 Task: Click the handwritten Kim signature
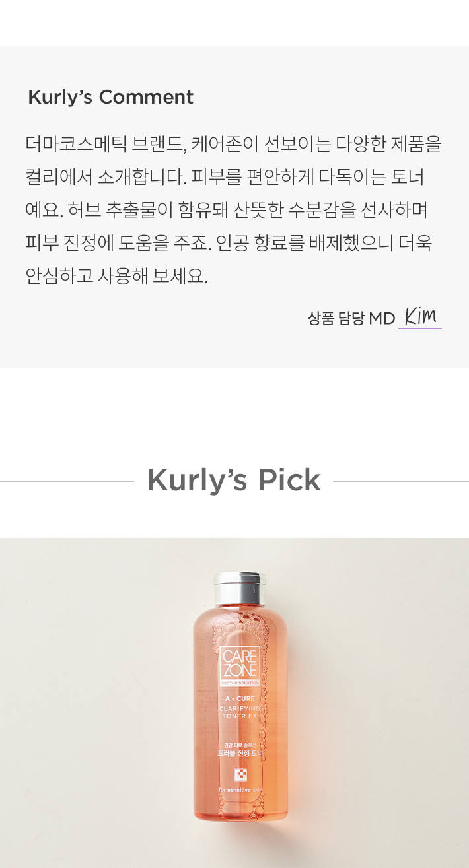click(x=421, y=316)
